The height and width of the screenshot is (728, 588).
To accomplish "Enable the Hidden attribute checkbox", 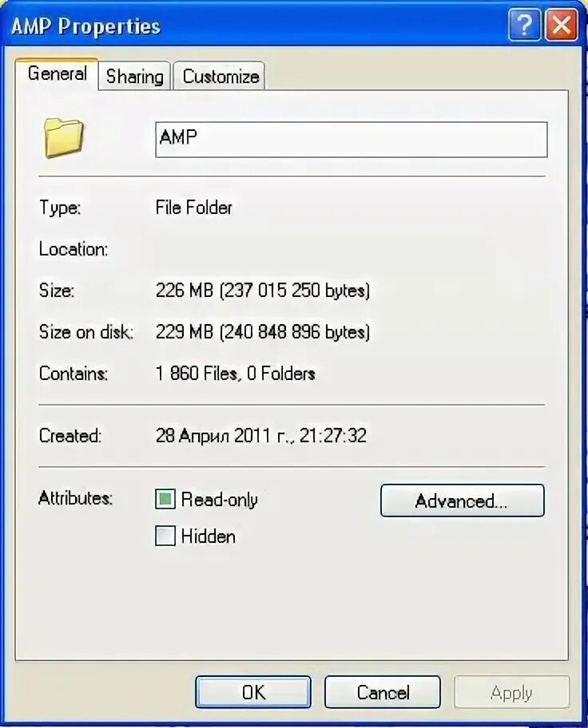I will 165,536.
